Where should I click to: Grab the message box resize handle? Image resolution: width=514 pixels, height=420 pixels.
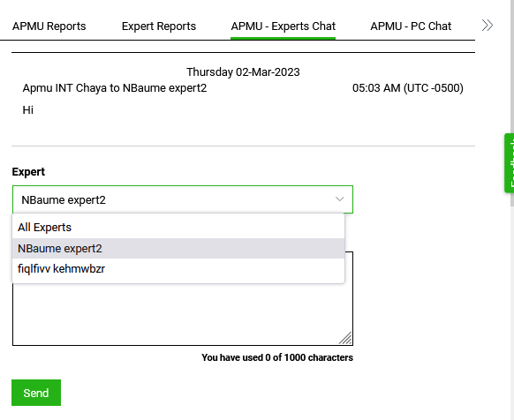(345, 338)
